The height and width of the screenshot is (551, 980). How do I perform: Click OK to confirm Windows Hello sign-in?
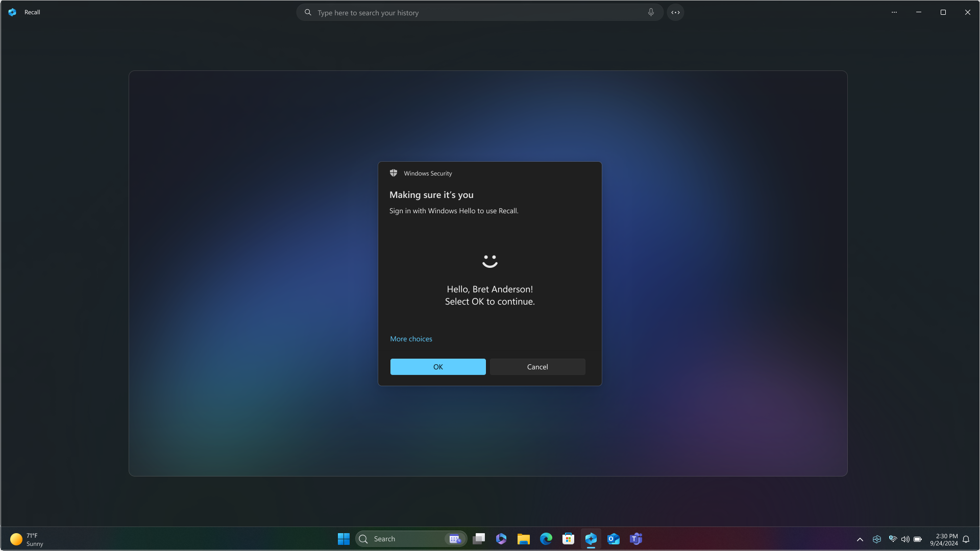438,367
